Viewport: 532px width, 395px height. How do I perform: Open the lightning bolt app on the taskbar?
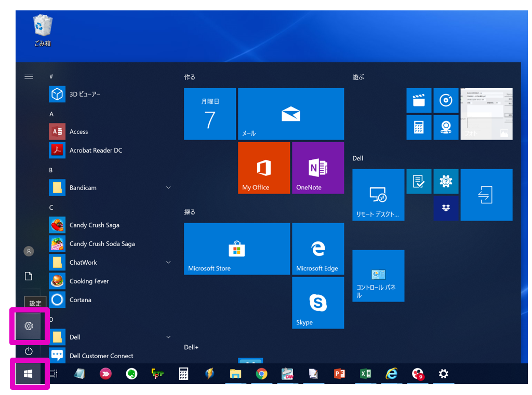(x=210, y=374)
